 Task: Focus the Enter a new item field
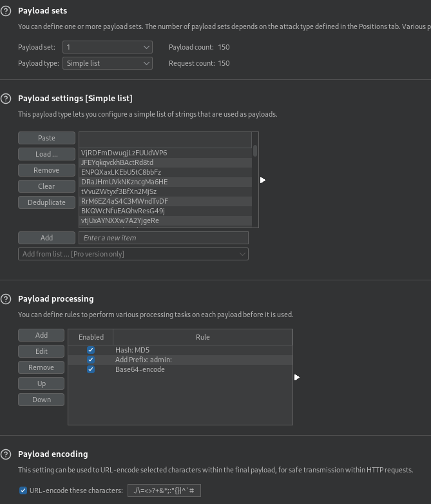coord(163,238)
